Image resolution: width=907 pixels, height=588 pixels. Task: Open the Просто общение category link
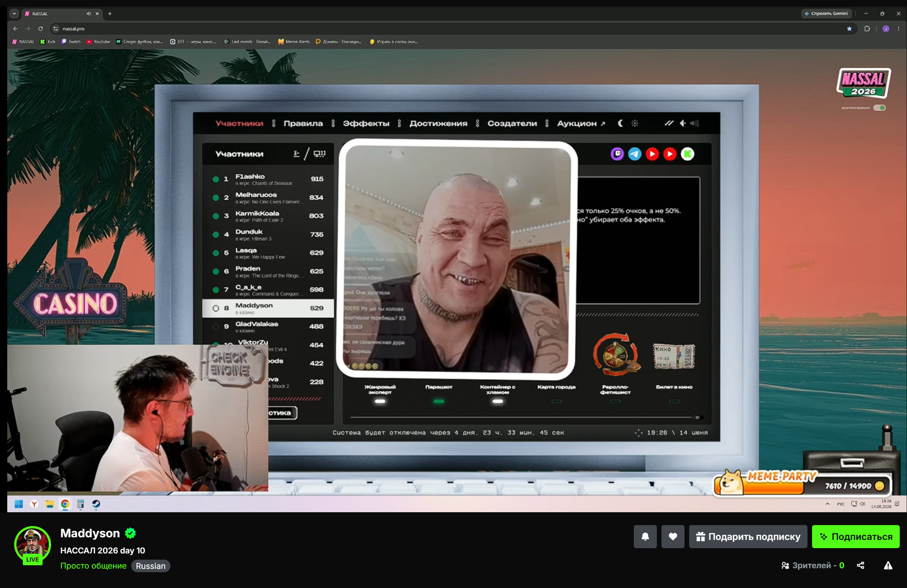pyautogui.click(x=93, y=566)
